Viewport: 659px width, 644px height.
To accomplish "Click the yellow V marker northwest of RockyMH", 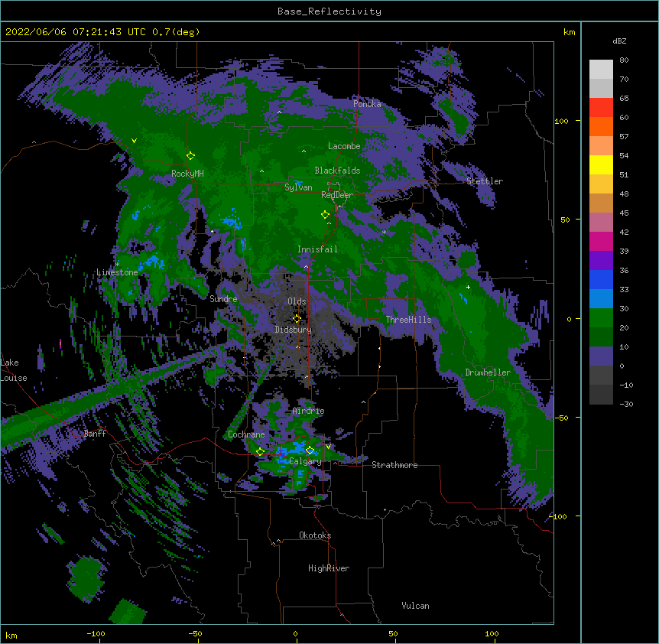I will click(x=134, y=141).
